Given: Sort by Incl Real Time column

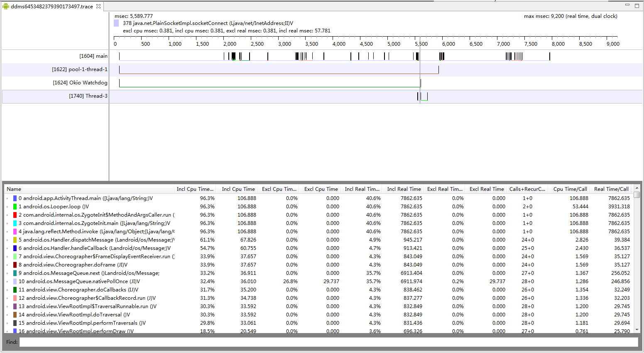Looking at the screenshot, I should tap(403, 189).
